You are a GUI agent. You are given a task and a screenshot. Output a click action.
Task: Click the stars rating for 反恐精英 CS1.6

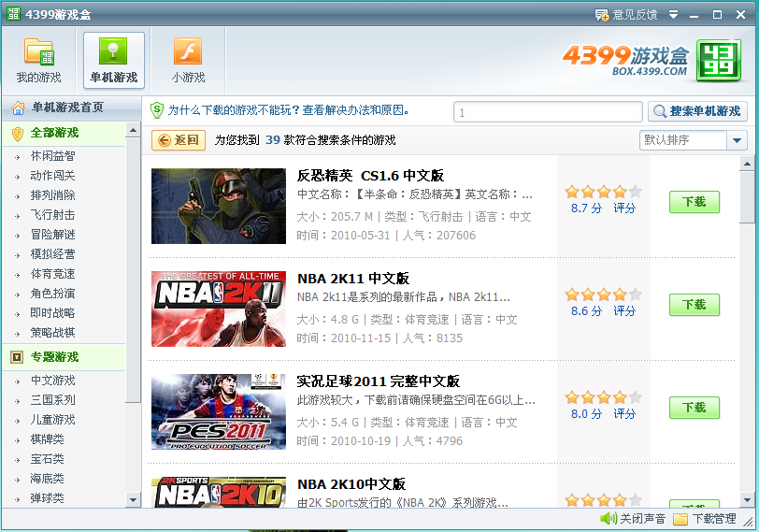[x=603, y=192]
